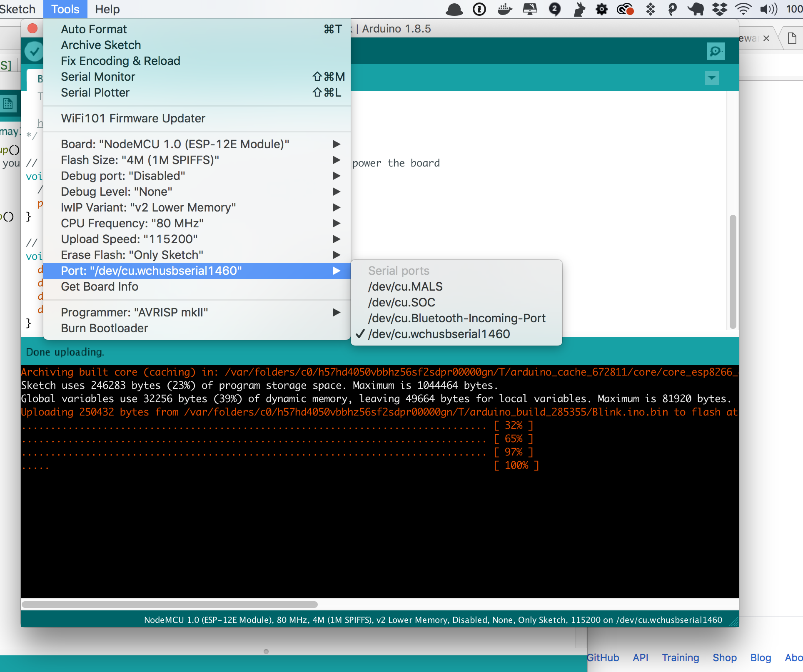This screenshot has height=672, width=803.
Task: Choose the /dev/cu.MALS serial port
Action: point(405,286)
